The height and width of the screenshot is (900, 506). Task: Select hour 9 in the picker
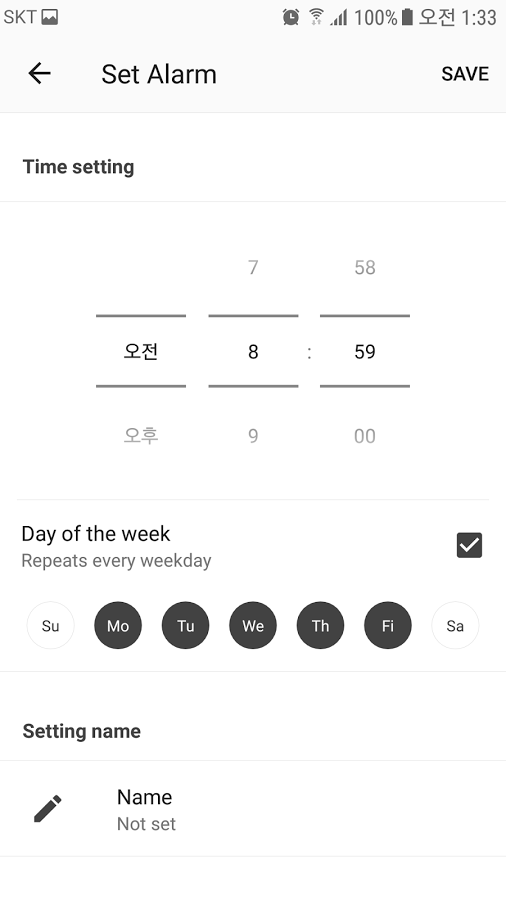253,436
